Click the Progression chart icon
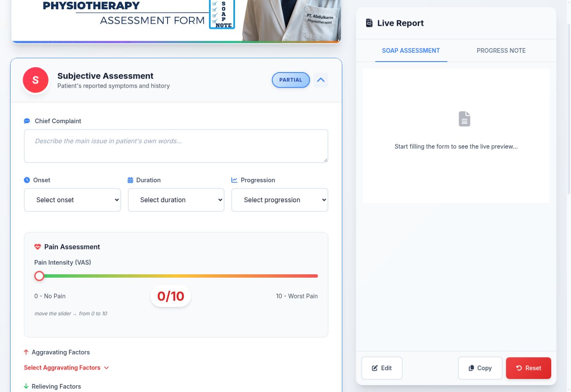 point(234,180)
